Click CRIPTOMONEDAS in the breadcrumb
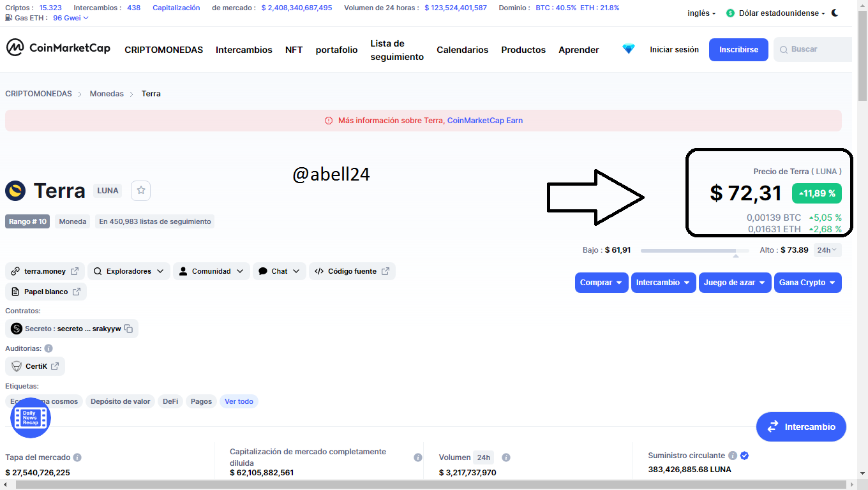This screenshot has width=868, height=490. 38,94
